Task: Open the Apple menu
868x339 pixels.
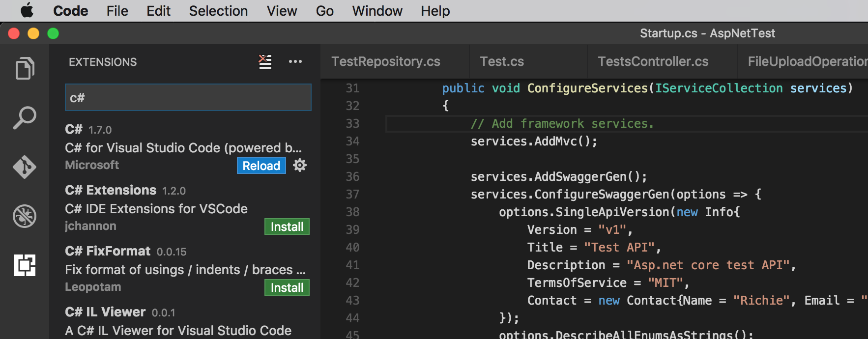Action: click(x=27, y=10)
